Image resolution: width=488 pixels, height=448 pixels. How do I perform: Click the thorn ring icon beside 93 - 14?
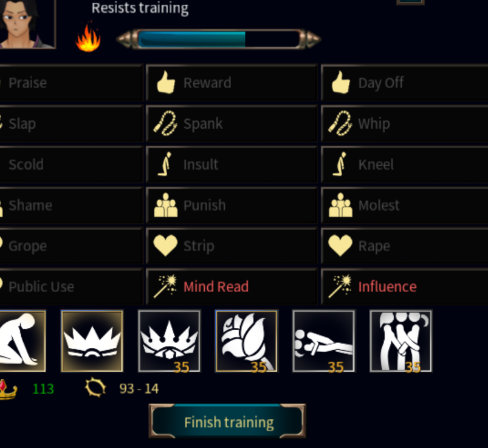click(95, 388)
